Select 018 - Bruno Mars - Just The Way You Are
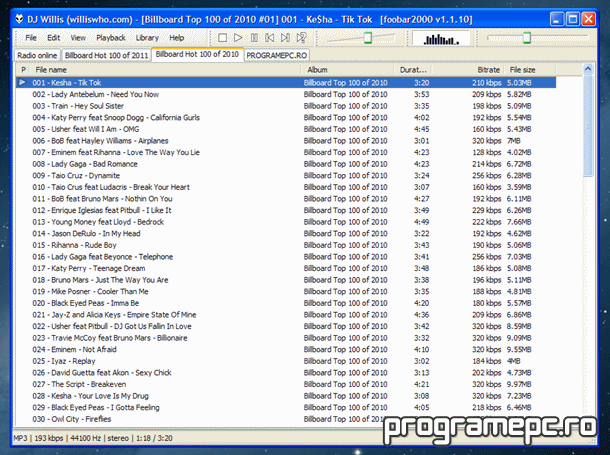610x455 pixels. (286, 280)
